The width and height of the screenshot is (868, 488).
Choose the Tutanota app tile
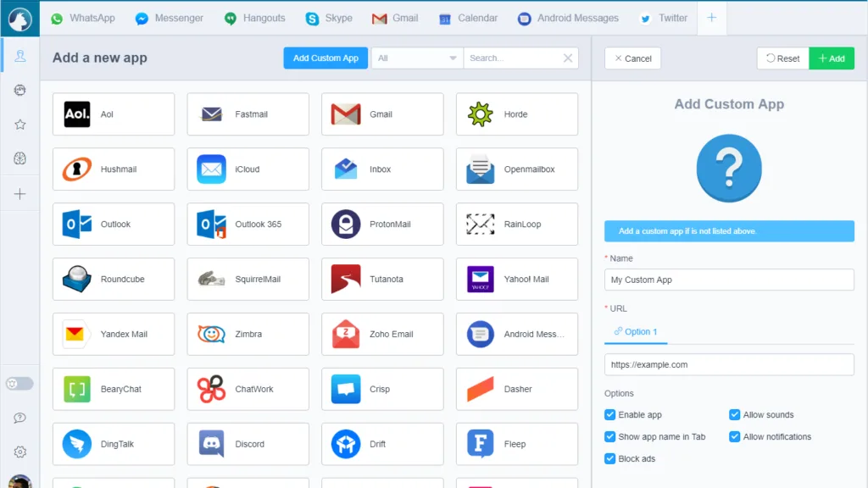coord(382,279)
